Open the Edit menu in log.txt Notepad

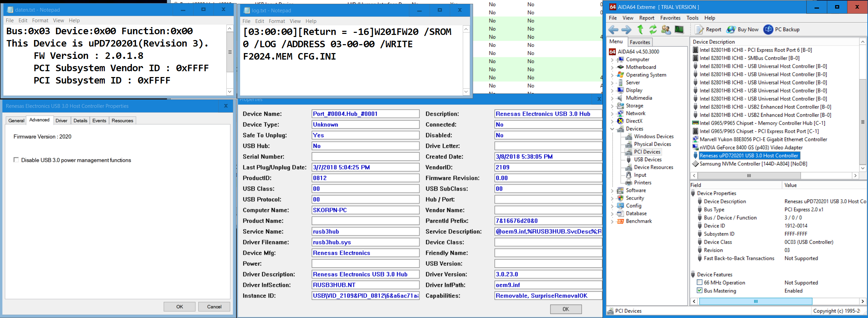(260, 21)
